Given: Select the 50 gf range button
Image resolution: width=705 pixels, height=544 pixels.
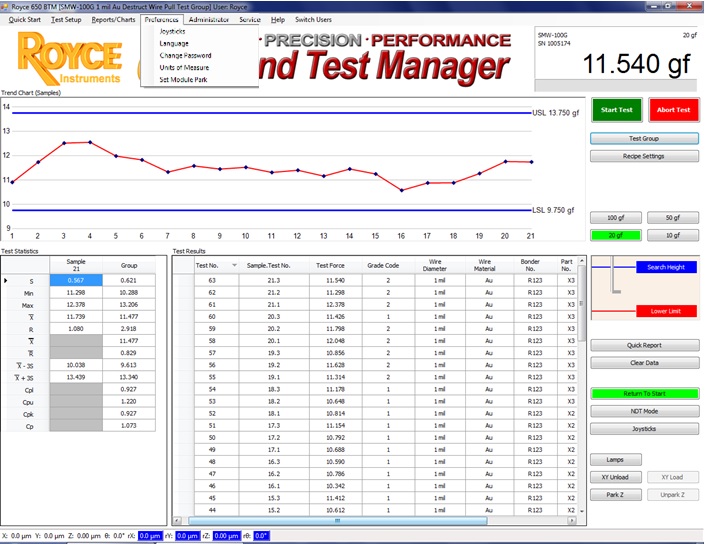Looking at the screenshot, I should click(x=673, y=218).
